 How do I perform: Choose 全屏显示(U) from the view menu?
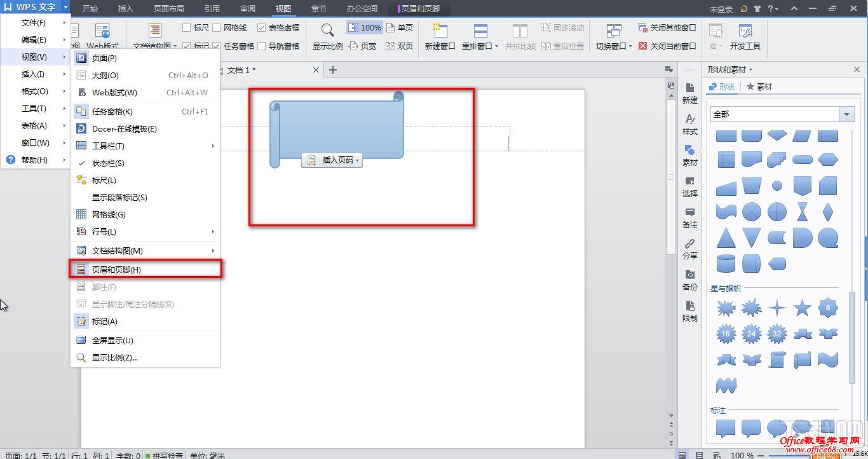coord(145,341)
